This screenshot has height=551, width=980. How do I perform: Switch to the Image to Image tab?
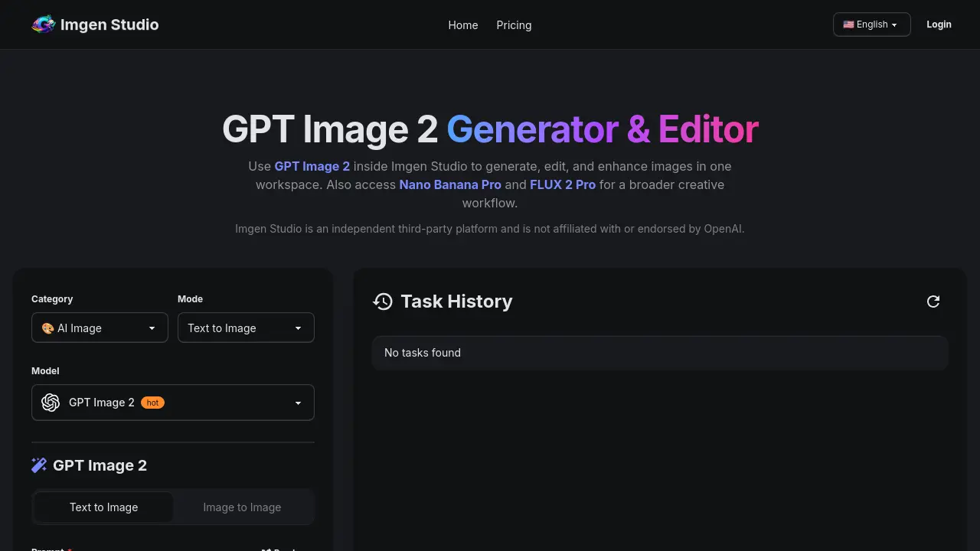[242, 507]
